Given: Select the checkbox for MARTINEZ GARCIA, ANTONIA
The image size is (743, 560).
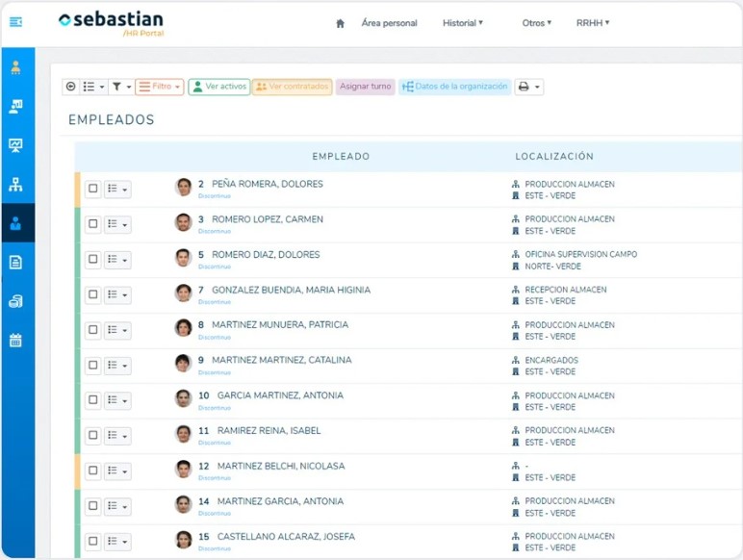Looking at the screenshot, I should click(92, 506).
